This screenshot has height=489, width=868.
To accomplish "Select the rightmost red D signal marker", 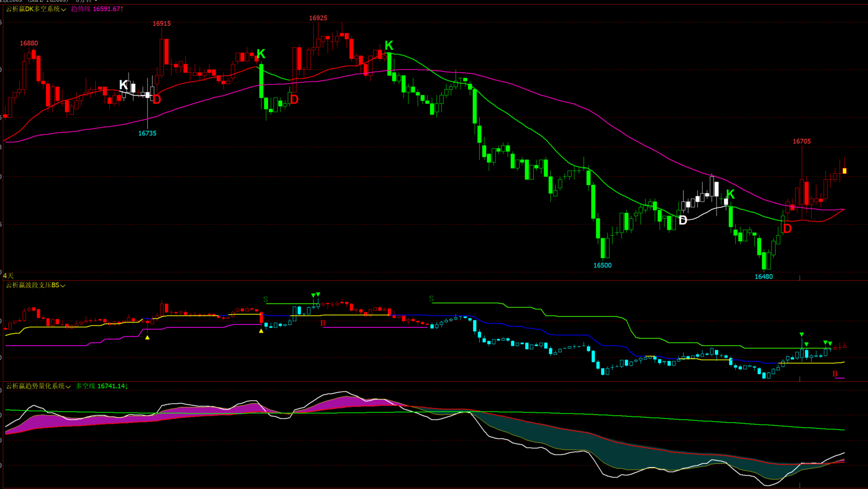I will click(x=787, y=229).
